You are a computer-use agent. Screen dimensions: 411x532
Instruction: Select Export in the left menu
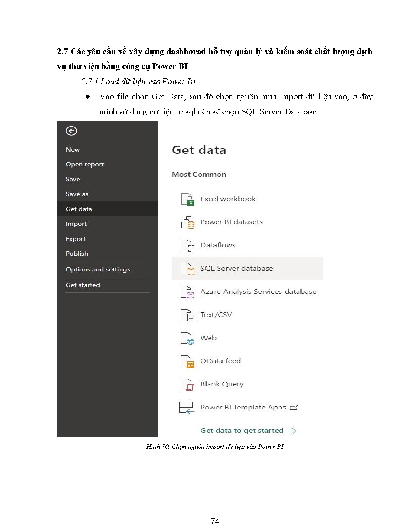(x=75, y=239)
